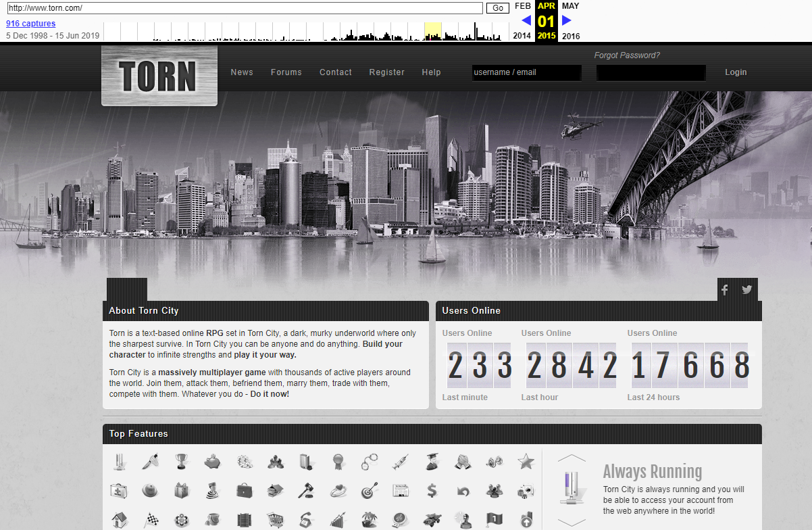Select the judge's gavel feature icon

coord(307,490)
